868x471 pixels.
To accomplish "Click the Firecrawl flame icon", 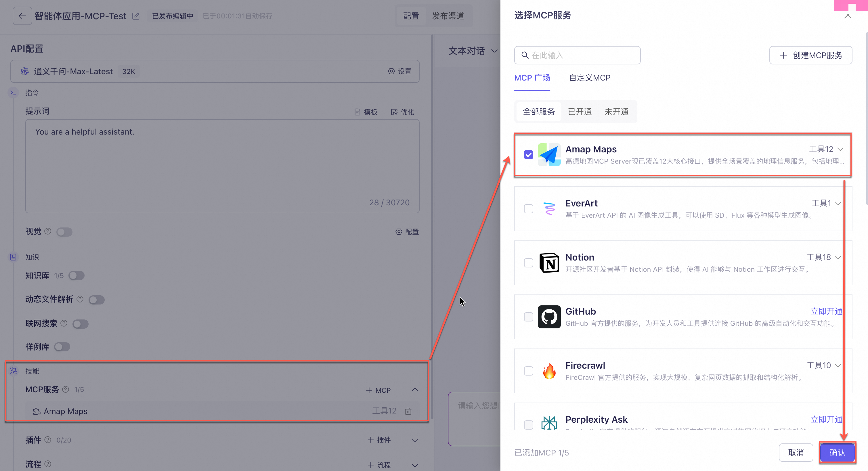I will click(549, 371).
